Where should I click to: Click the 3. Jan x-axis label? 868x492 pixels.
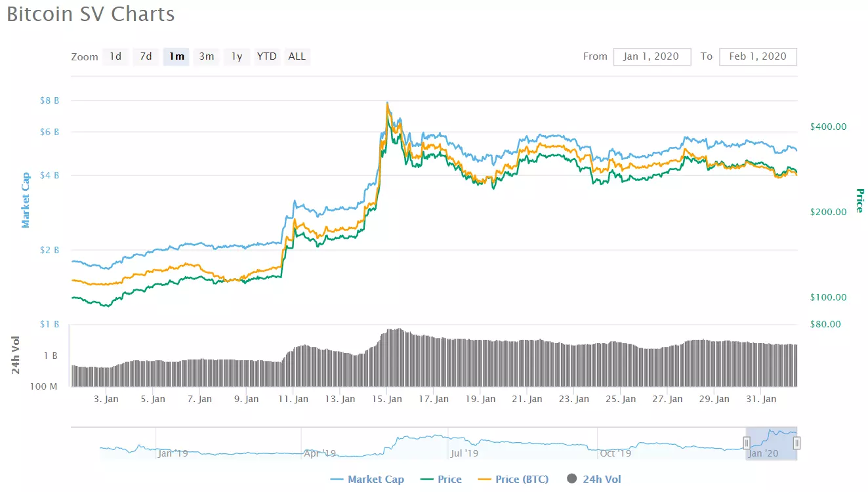point(106,399)
